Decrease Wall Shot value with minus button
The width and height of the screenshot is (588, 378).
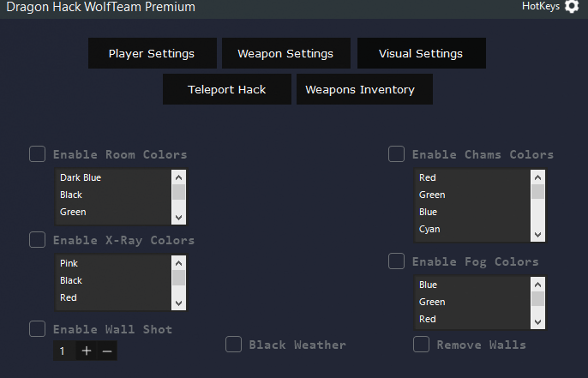tap(107, 351)
